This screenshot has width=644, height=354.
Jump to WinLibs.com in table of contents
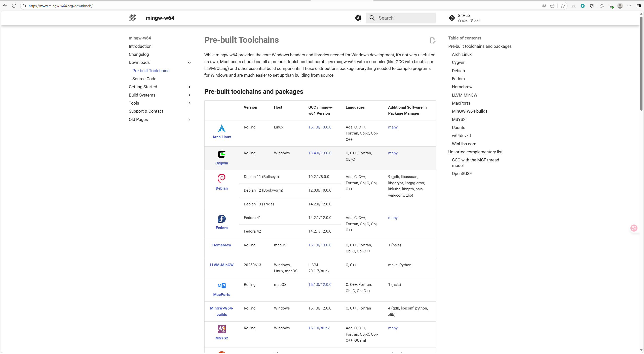click(464, 144)
